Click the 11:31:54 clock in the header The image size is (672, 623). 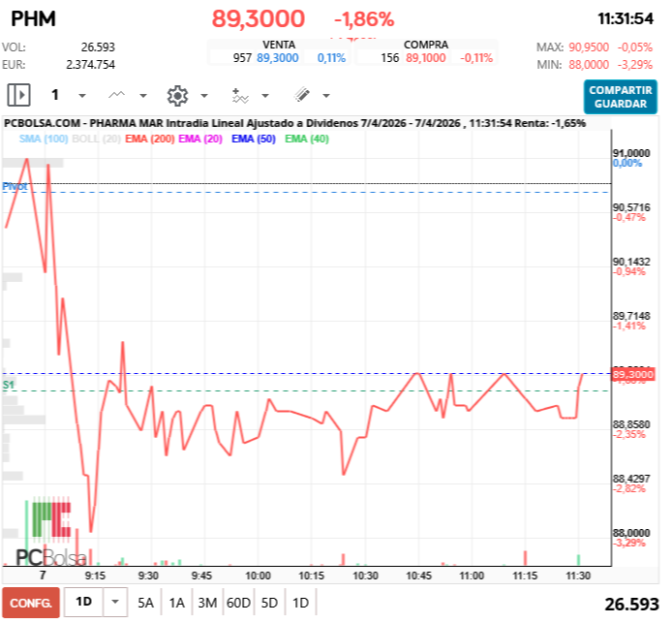(626, 18)
